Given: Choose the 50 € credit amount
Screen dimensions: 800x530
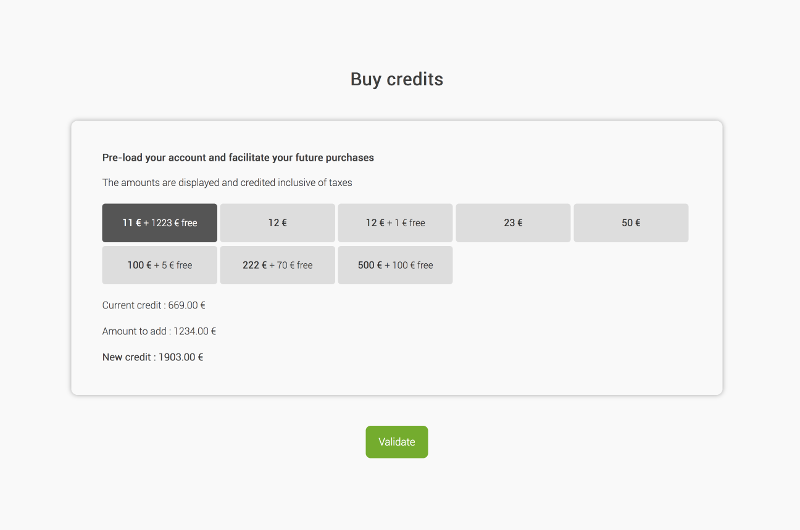Looking at the screenshot, I should tap(631, 223).
